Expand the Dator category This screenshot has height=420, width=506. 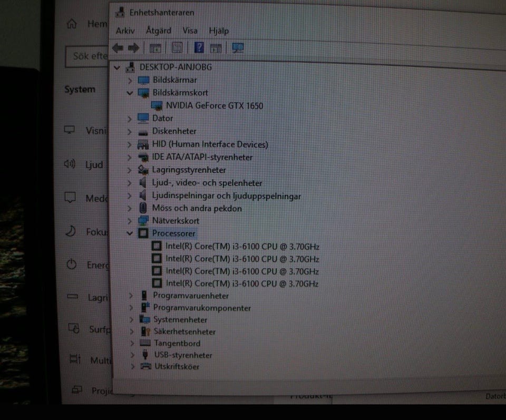(130, 119)
